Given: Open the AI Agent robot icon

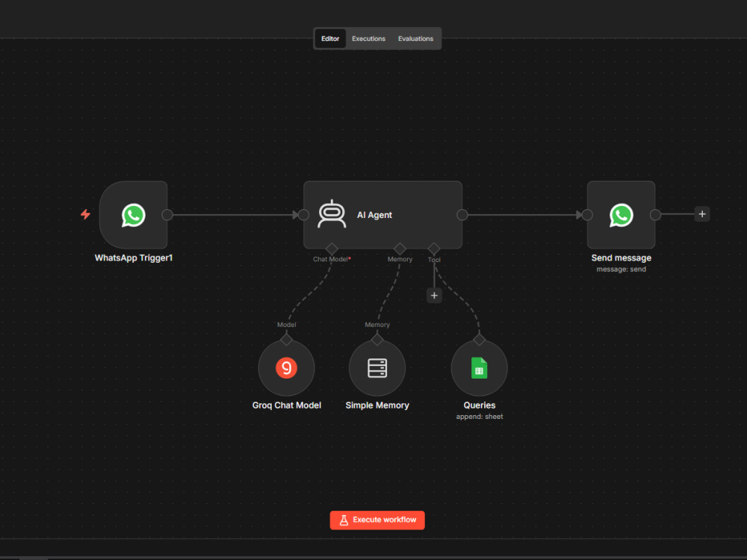Looking at the screenshot, I should tap(332, 214).
